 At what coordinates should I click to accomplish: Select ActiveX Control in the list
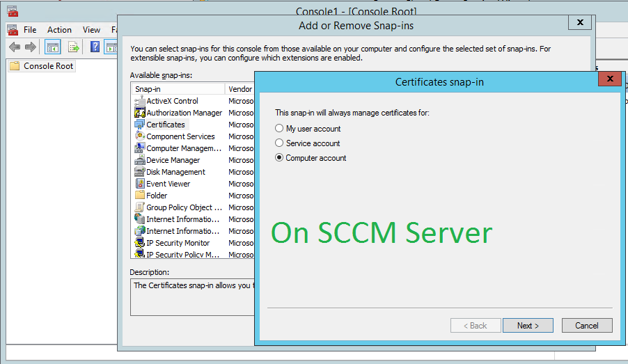(172, 101)
